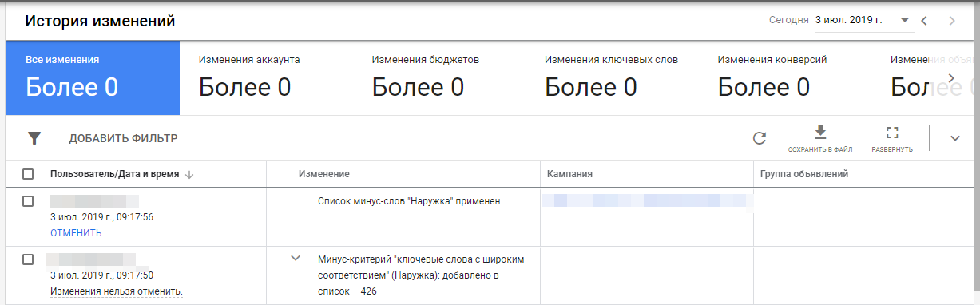Click the ОТМЕНИТЬ link
The image size is (980, 305).
click(76, 233)
